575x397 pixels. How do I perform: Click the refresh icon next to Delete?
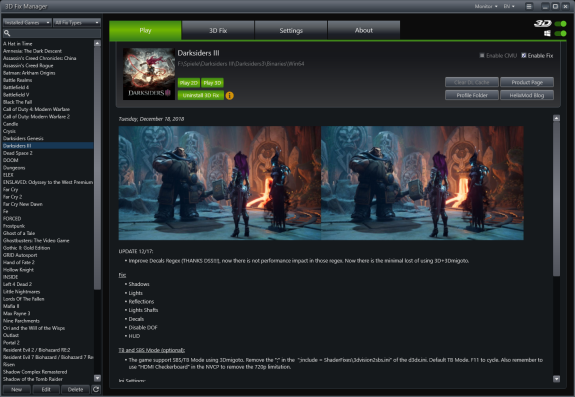(96, 389)
